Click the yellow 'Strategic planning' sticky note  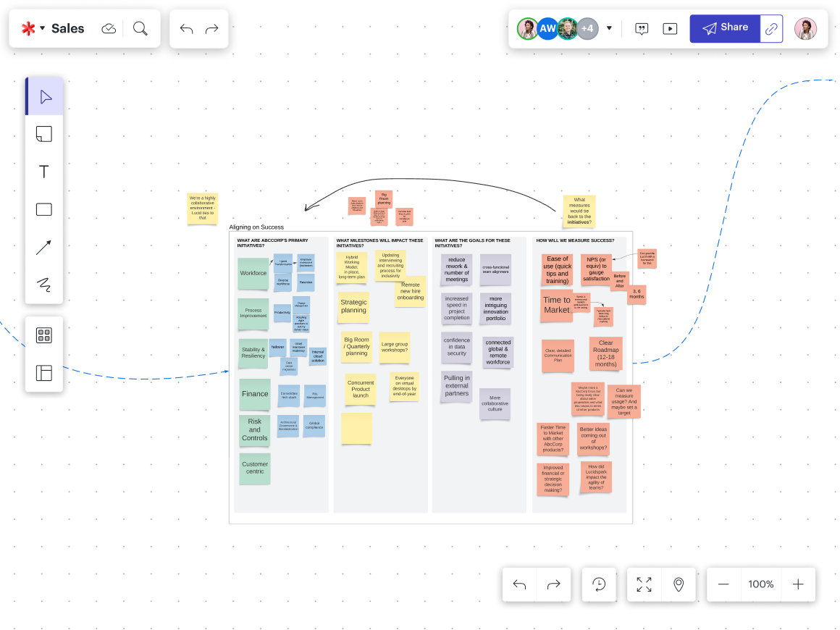pos(353,306)
